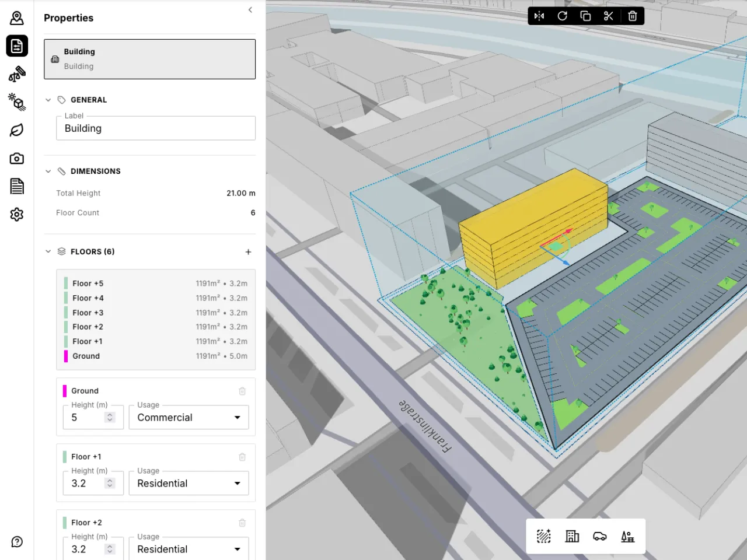Click the Franklinstraße street label on the map
This screenshot has height=560, width=747.
click(x=425, y=426)
